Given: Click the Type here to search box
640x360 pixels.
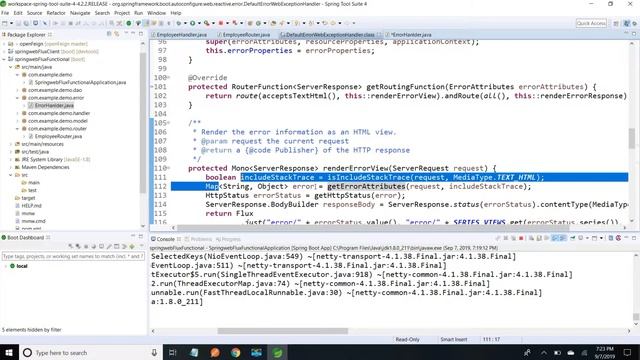Looking at the screenshot, I should (x=89, y=353).
